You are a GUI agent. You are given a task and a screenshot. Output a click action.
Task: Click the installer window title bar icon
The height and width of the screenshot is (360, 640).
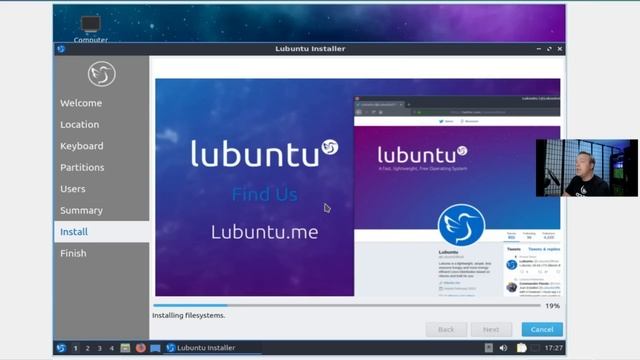click(x=61, y=49)
